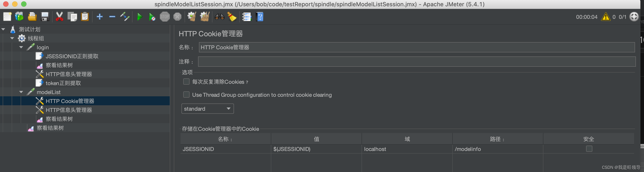Select the bottom-level 察看结果树 under 线程组
This screenshot has width=644, height=172.
coord(50,128)
